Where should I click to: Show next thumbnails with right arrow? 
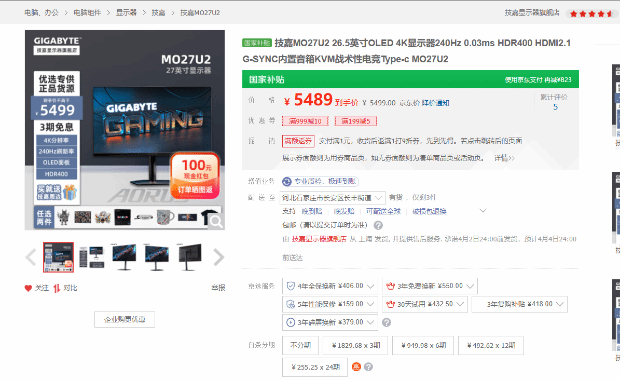pos(218,257)
